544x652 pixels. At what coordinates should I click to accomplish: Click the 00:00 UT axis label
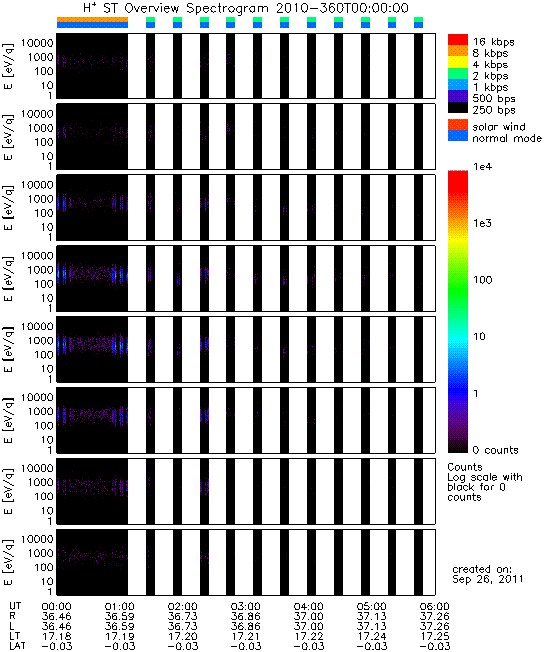[57, 606]
